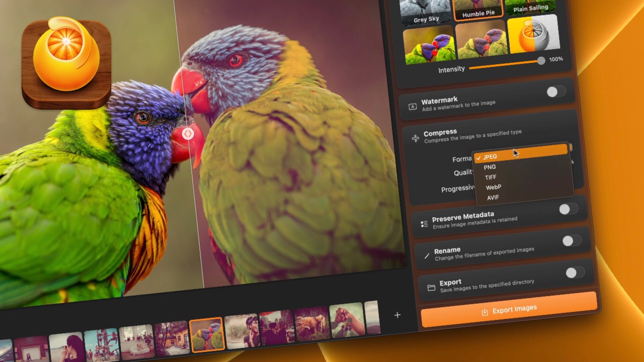Choose JPEG in the Format menu

(520, 153)
